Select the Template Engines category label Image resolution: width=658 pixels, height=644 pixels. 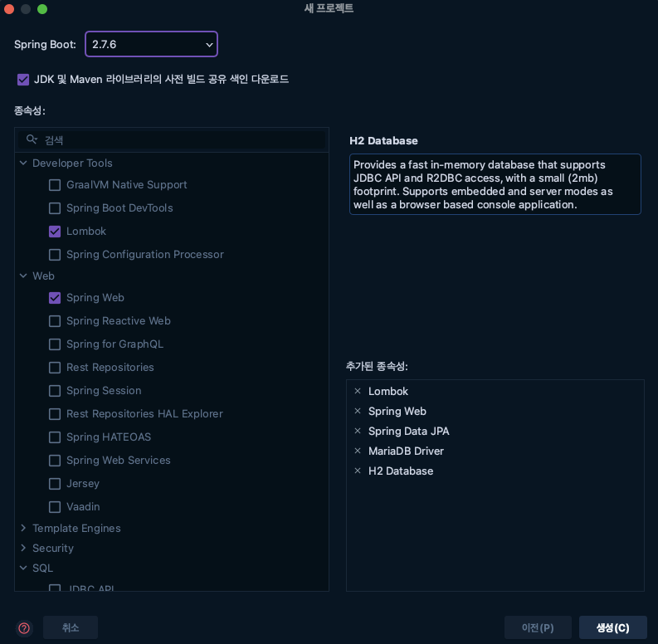coord(76,528)
